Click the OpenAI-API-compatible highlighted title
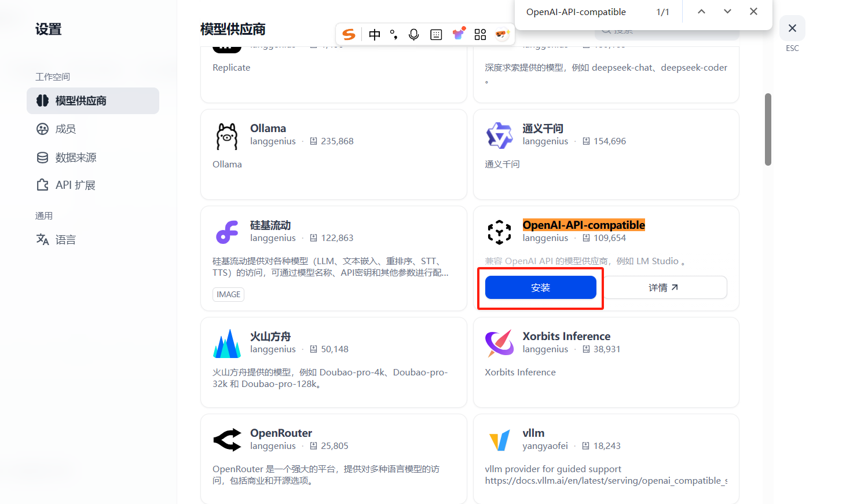The height and width of the screenshot is (504, 868). [x=584, y=225]
